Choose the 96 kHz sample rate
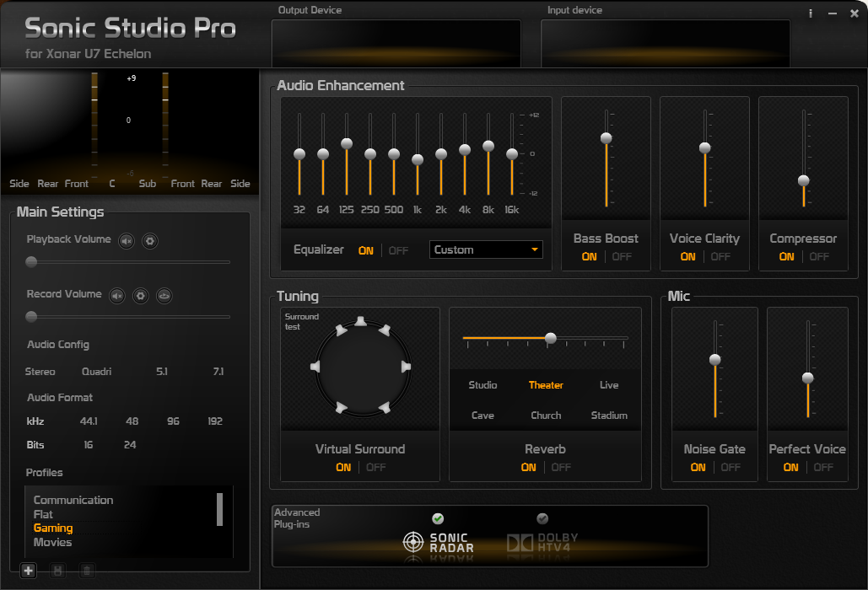The height and width of the screenshot is (590, 868). tap(173, 421)
